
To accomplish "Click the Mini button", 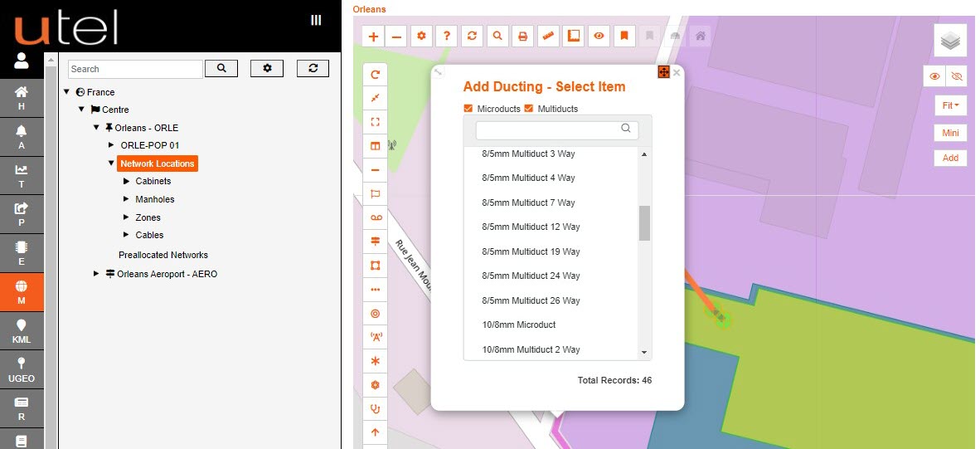I will pyautogui.click(x=950, y=133).
